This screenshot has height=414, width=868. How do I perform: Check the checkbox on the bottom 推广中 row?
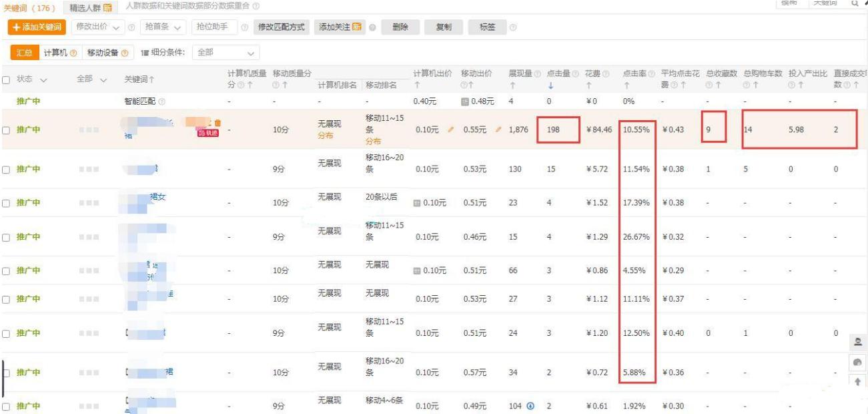pyautogui.click(x=5, y=407)
